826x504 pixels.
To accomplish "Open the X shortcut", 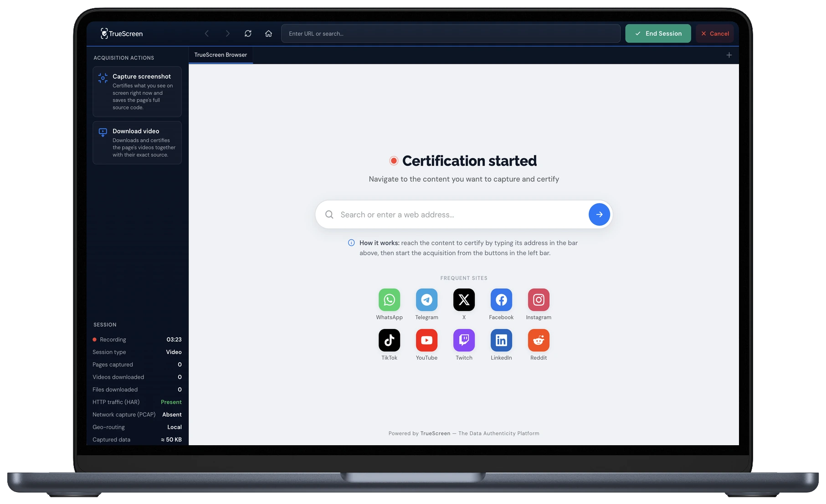I will tap(464, 304).
